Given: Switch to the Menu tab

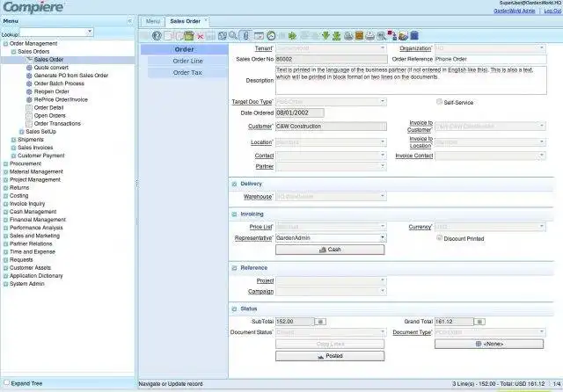Looking at the screenshot, I should (152, 21).
